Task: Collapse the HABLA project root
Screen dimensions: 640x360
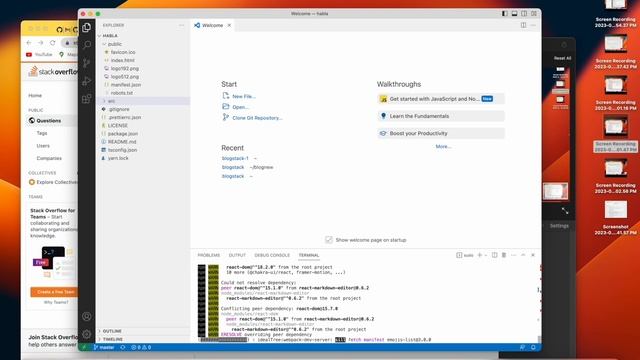Action: point(143,36)
